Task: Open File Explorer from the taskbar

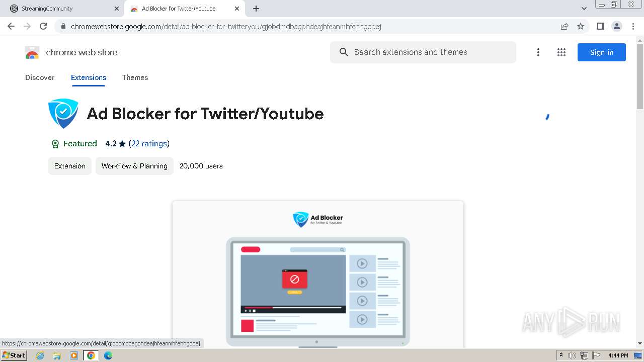Action: click(57, 355)
